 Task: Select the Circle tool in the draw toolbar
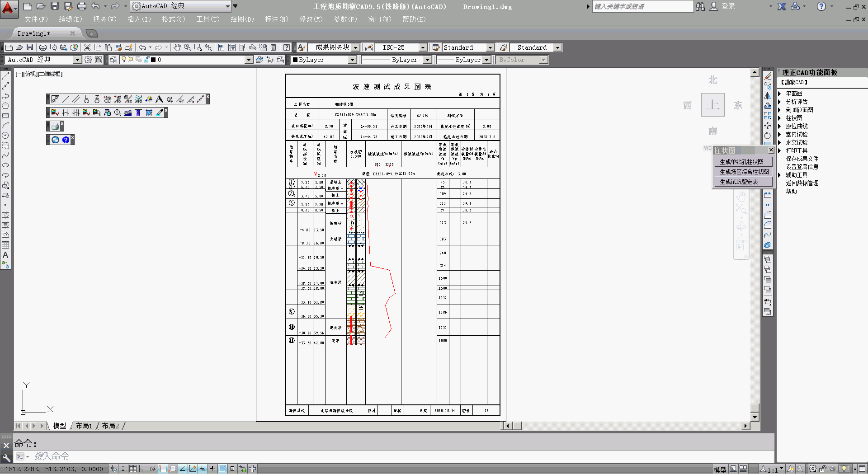5,135
